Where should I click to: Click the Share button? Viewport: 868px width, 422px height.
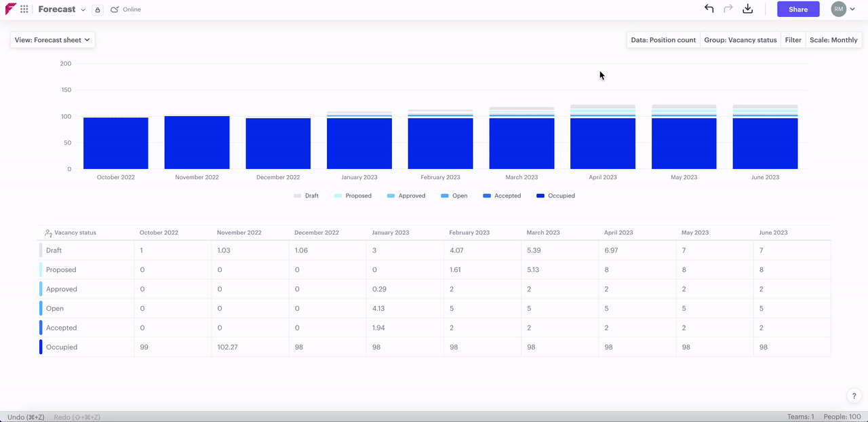click(798, 9)
